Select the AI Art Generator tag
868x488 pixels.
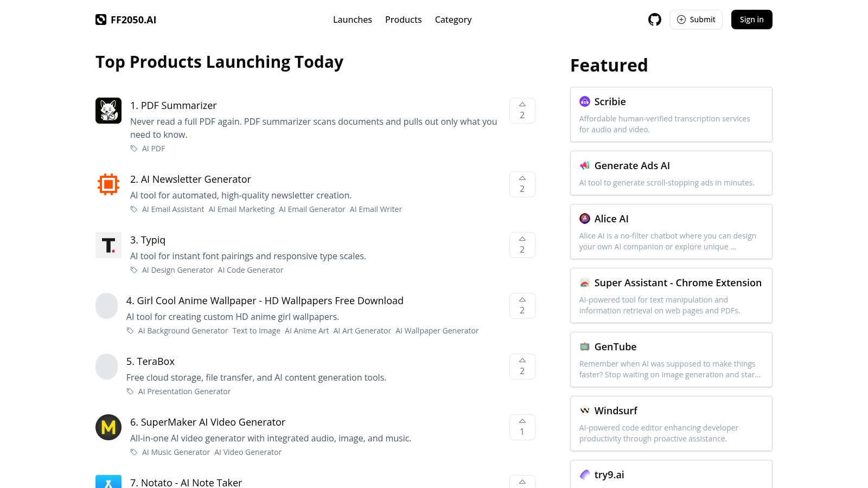pos(362,331)
